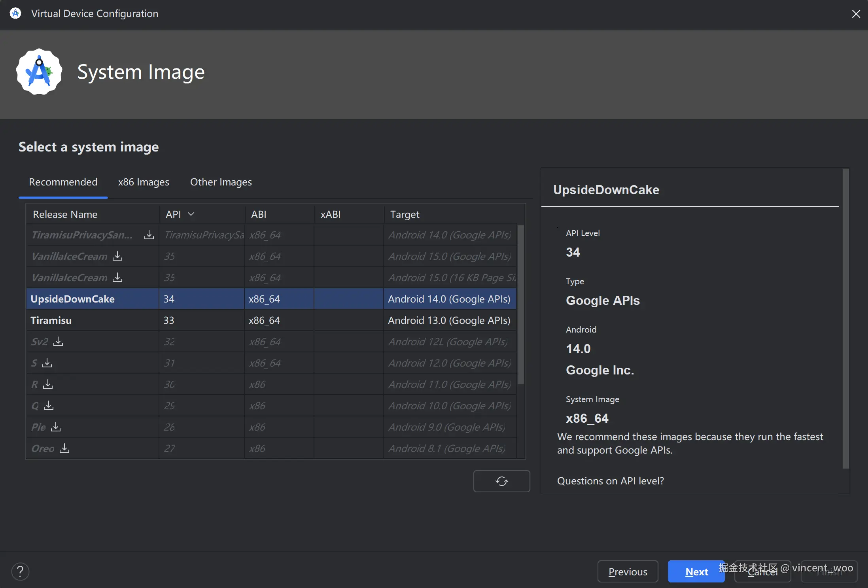
Task: Switch to the x86 Images tab
Action: [144, 182]
